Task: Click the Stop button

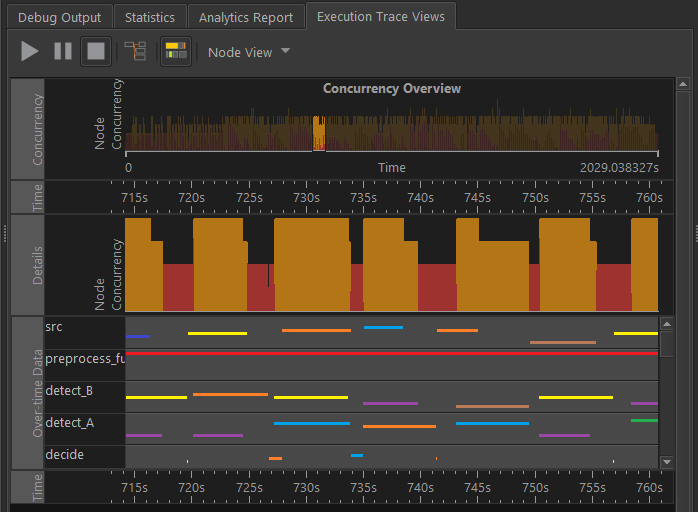Action: (95, 51)
